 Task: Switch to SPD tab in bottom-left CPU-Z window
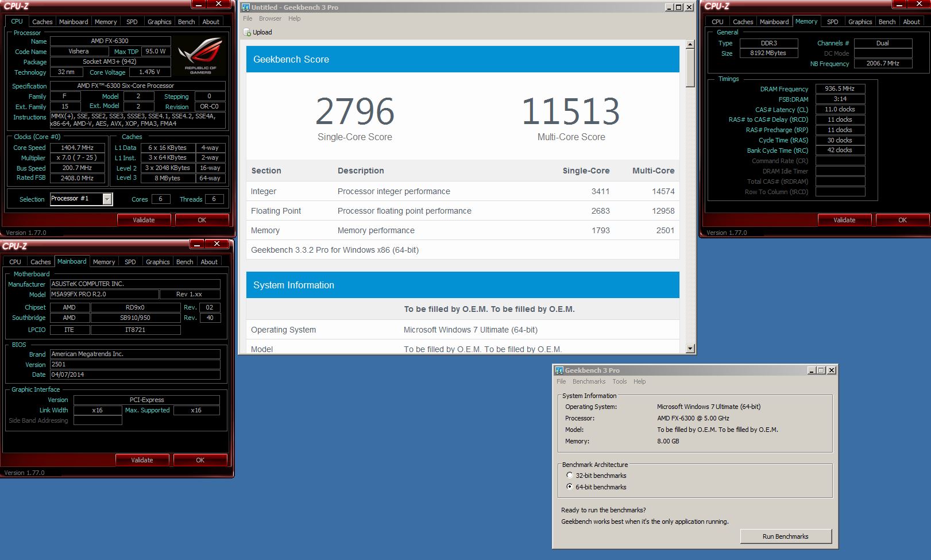pos(130,262)
